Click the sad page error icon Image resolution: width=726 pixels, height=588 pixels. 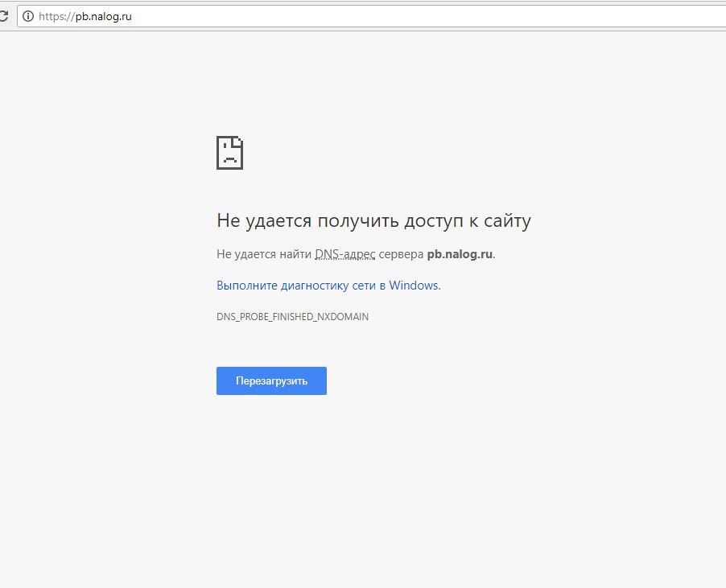(229, 153)
